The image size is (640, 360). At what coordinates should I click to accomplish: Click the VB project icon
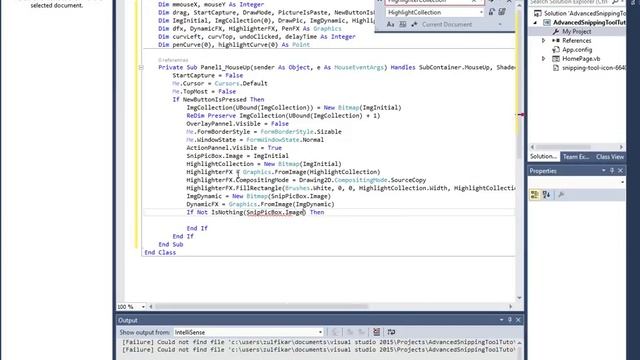[547, 22]
